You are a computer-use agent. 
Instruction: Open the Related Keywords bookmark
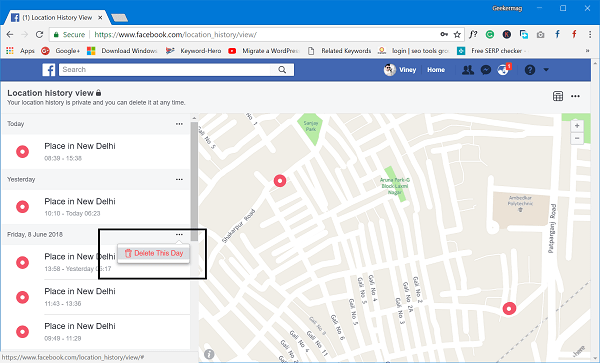339,50
